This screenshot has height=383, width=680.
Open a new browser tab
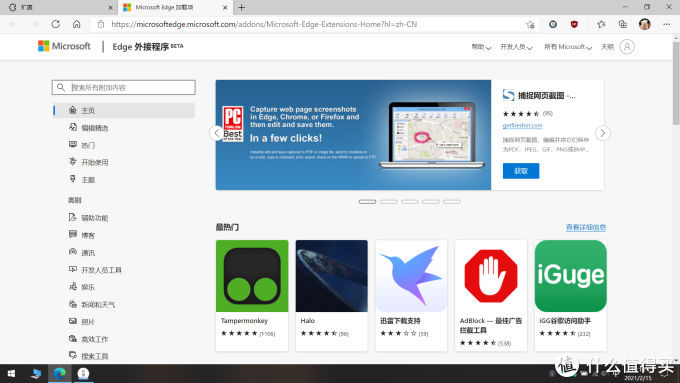(242, 7)
